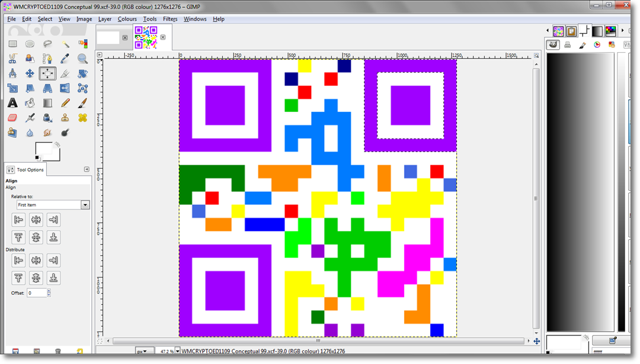The image size is (640, 364).
Task: Switch to the Tool Options tab
Action: tap(25, 169)
